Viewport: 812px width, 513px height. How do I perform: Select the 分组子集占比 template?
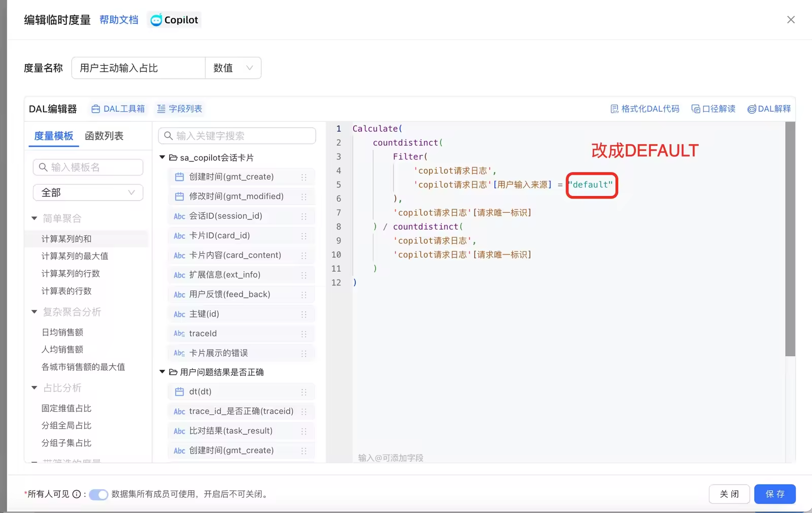(x=66, y=443)
